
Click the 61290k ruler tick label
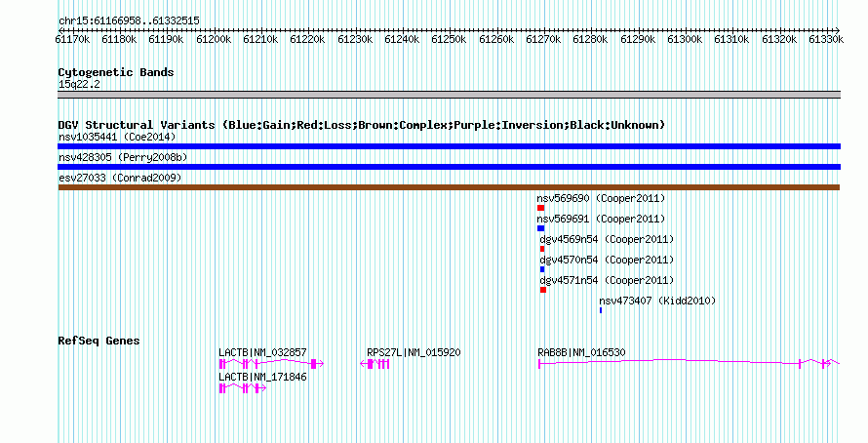638,39
